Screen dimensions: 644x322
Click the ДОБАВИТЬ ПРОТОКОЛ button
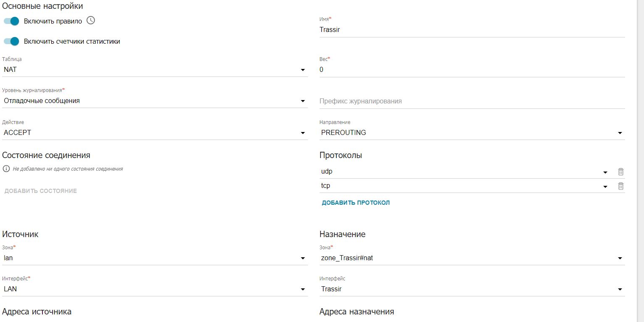tap(356, 203)
